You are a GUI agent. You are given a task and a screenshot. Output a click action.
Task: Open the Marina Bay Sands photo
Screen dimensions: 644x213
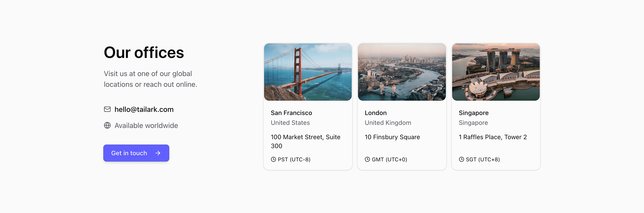pos(496,72)
